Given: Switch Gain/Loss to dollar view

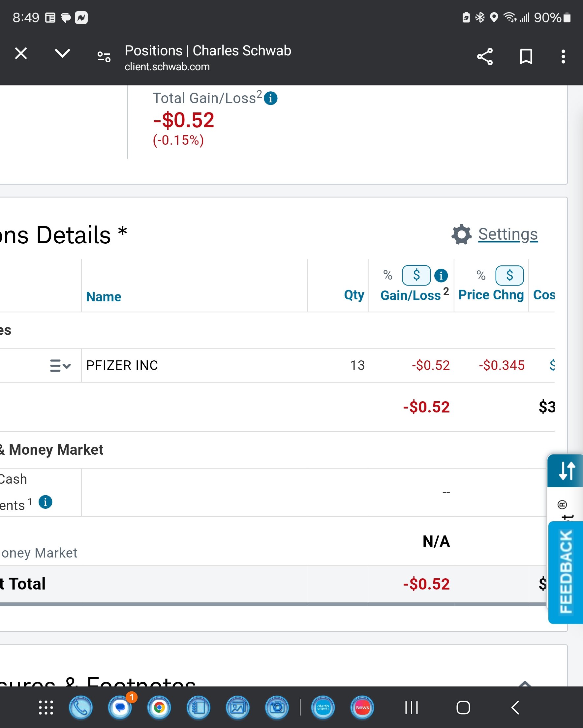Looking at the screenshot, I should (x=416, y=275).
